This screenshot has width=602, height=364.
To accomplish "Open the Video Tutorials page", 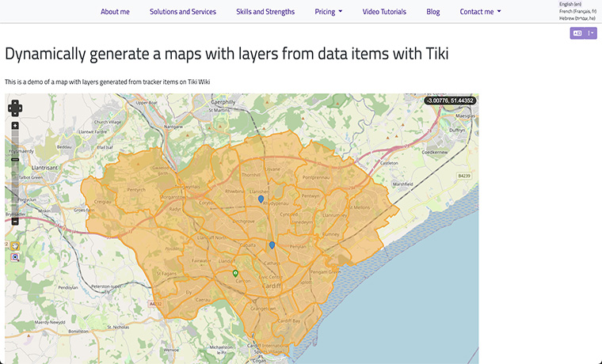I will coord(384,12).
